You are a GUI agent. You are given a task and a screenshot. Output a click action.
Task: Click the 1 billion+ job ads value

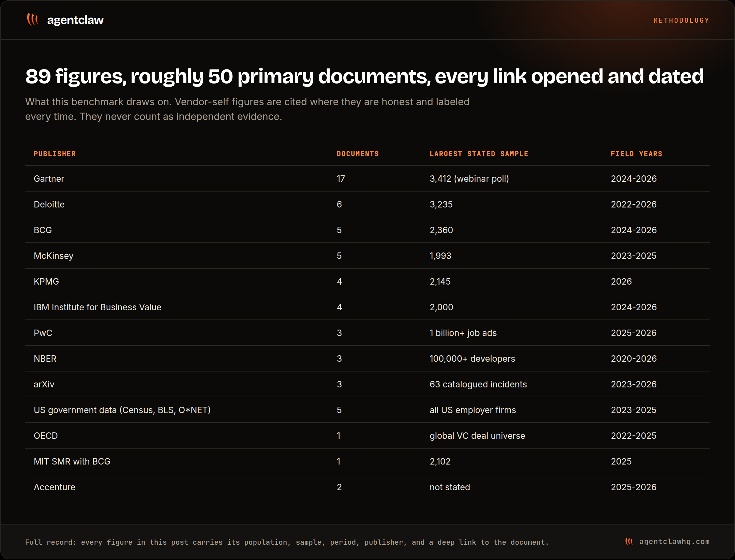pyautogui.click(x=463, y=333)
